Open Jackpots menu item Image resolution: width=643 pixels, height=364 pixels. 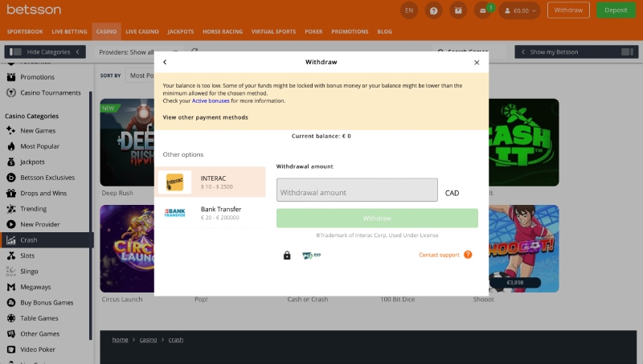(x=180, y=31)
